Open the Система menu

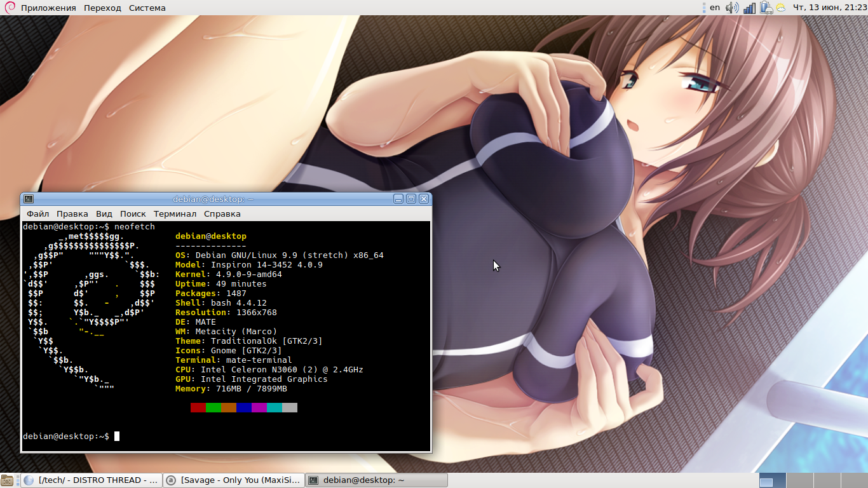[147, 8]
